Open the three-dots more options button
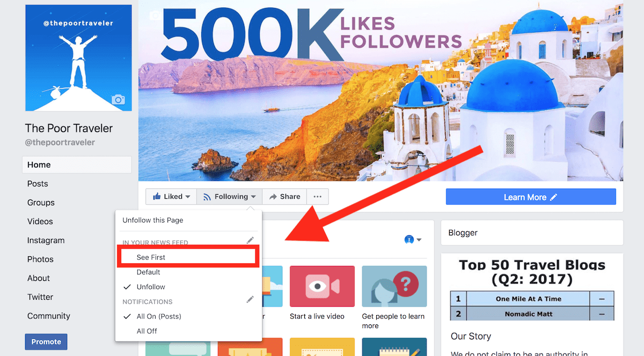This screenshot has height=356, width=644. point(317,197)
